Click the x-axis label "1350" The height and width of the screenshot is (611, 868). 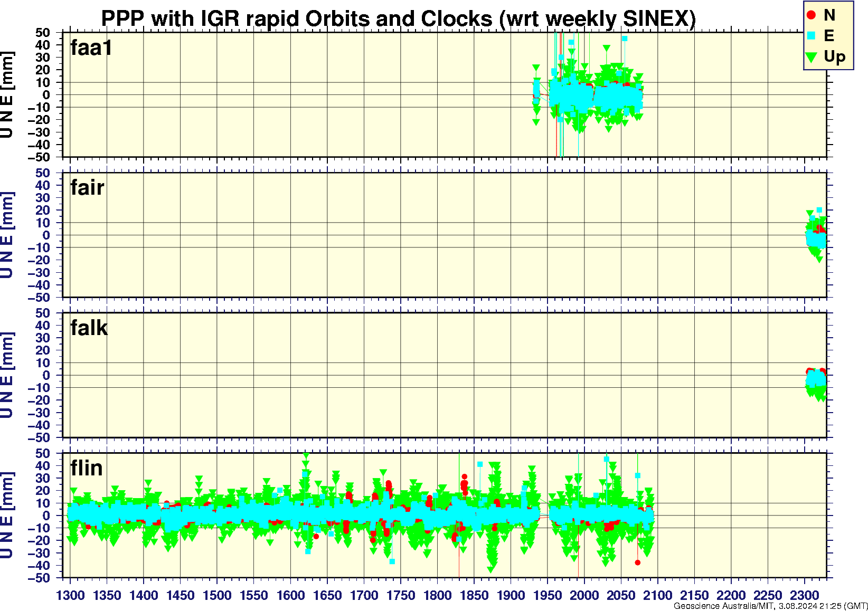[x=107, y=595]
